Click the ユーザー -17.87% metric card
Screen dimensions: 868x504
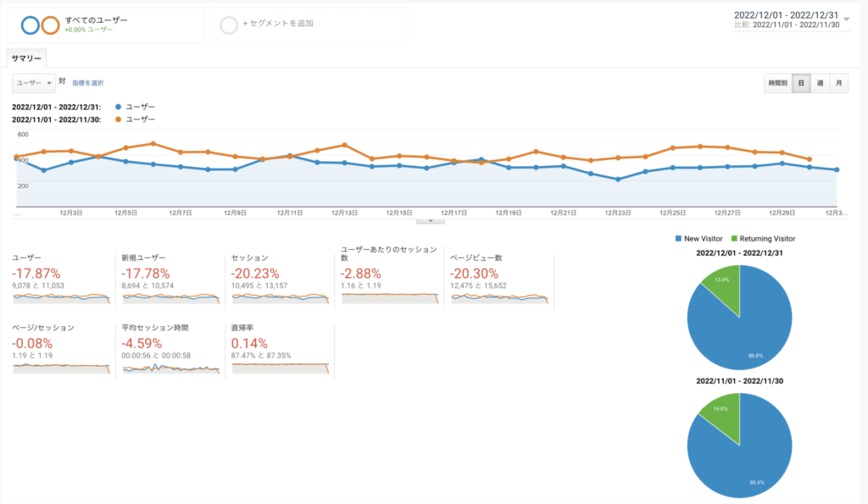[x=61, y=280]
